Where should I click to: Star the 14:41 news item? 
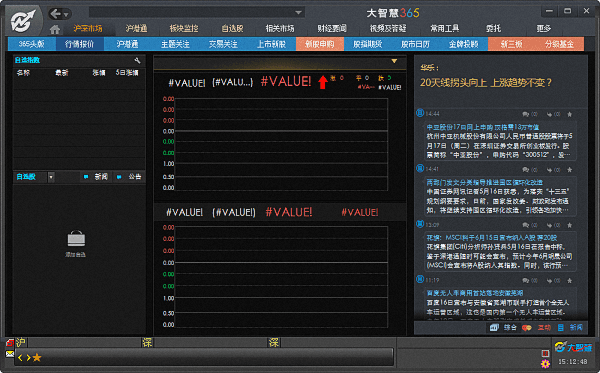(x=569, y=169)
